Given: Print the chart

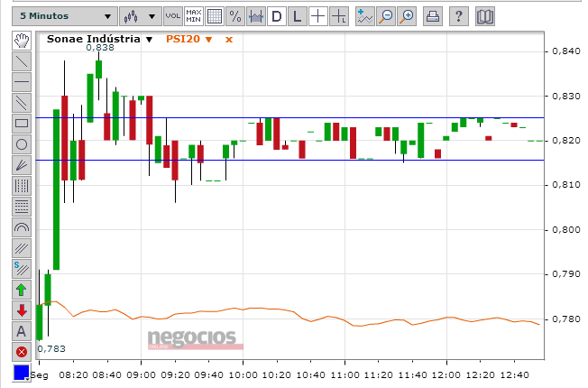Looking at the screenshot, I should pyautogui.click(x=432, y=16).
